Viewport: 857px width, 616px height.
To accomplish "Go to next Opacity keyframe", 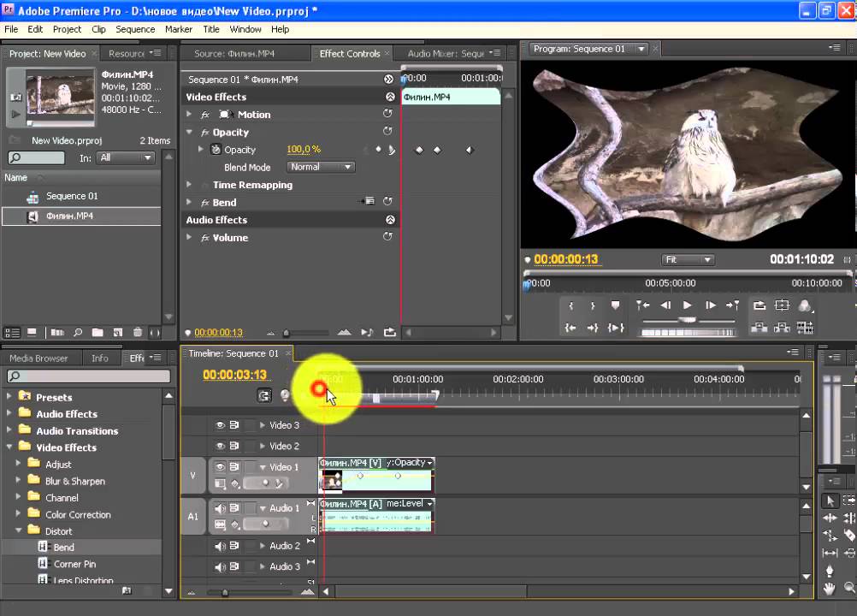I will [392, 149].
